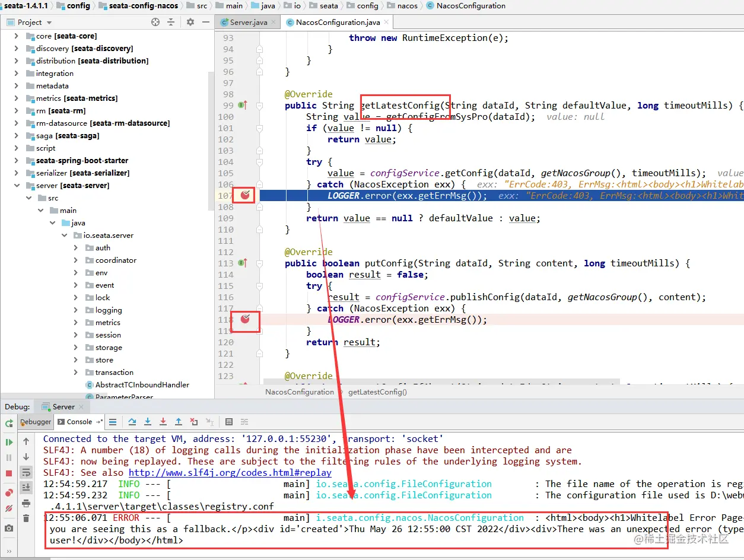Viewport: 744px width, 560px height.
Task: Step over the current line
Action: 132,422
